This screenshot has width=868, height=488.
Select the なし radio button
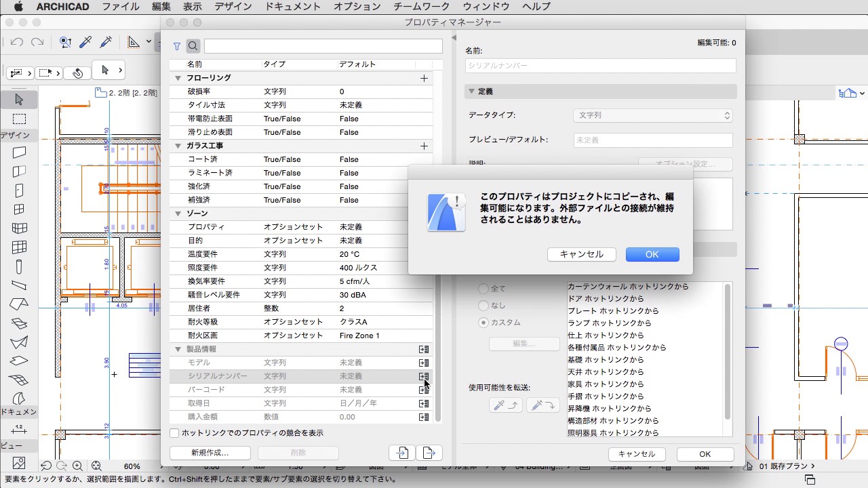[484, 306]
